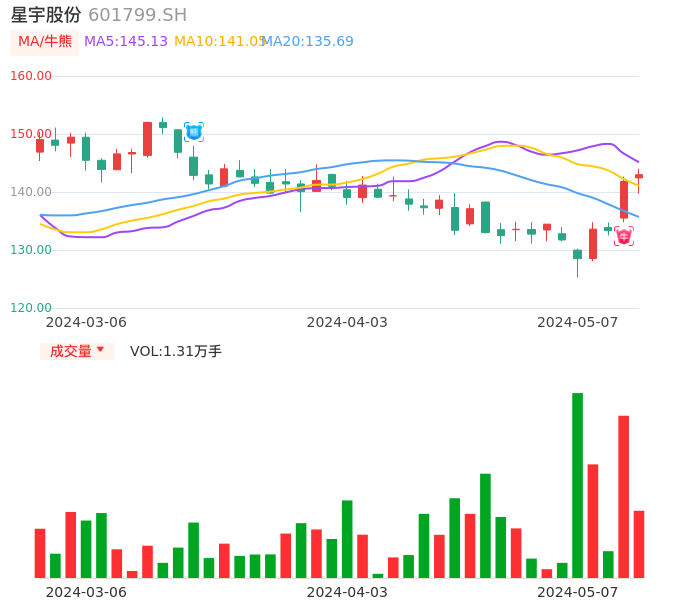
Task: Click the pink bull signal marker icon
Action: point(623,237)
